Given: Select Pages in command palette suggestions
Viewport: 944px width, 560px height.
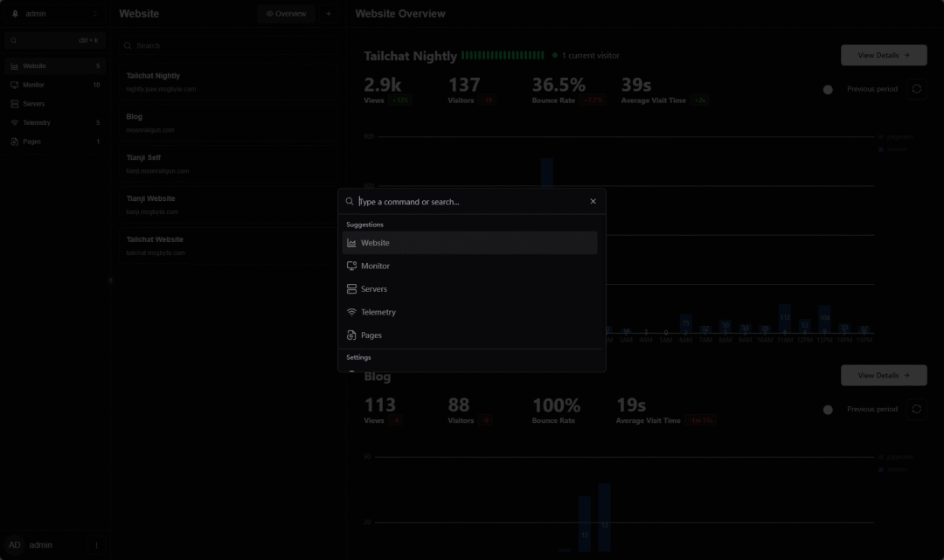Looking at the screenshot, I should [469, 335].
